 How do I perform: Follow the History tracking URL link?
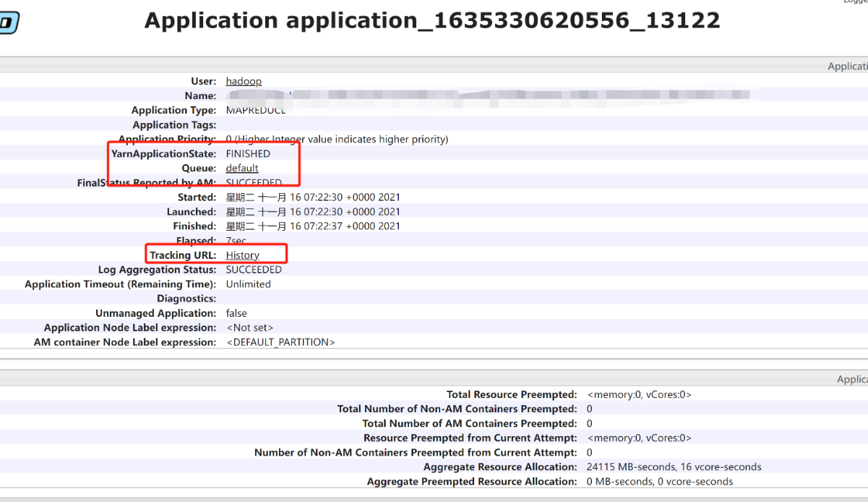pyautogui.click(x=243, y=255)
